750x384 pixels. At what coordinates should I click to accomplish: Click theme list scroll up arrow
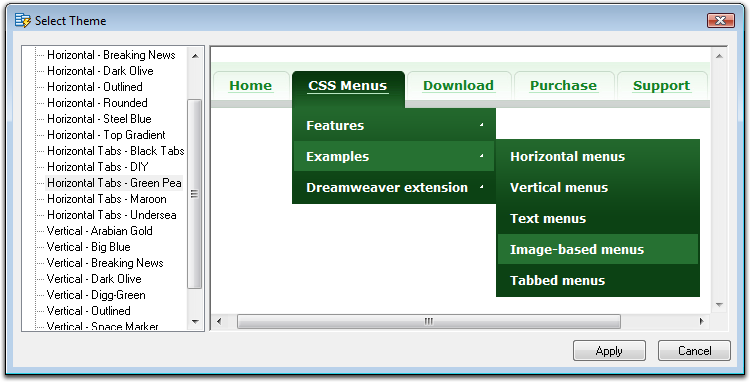tap(195, 56)
